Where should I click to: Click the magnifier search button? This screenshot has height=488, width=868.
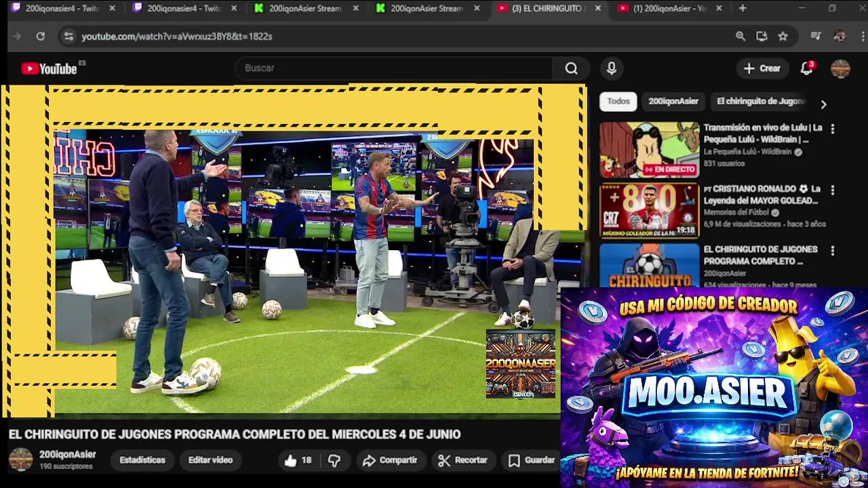coord(571,68)
